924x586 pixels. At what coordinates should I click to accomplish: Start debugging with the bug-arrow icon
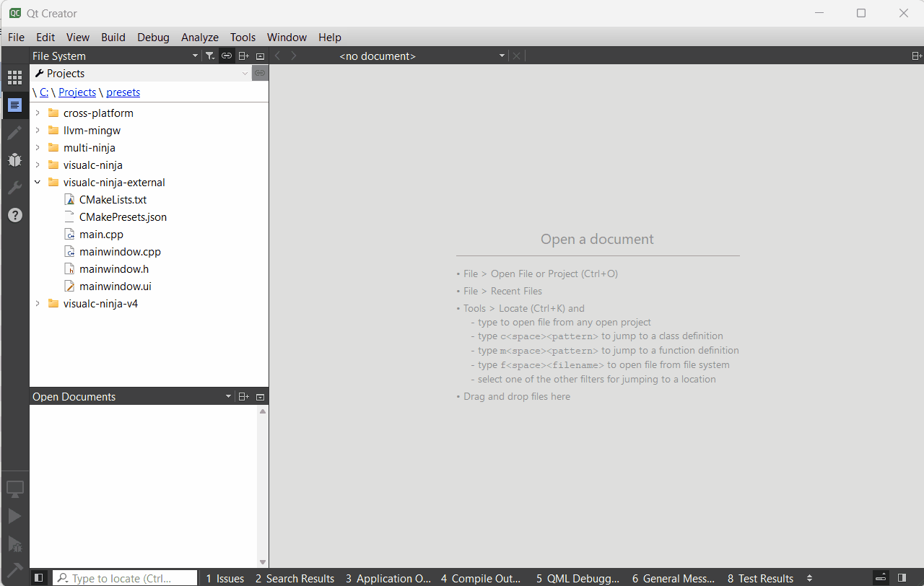click(x=14, y=544)
